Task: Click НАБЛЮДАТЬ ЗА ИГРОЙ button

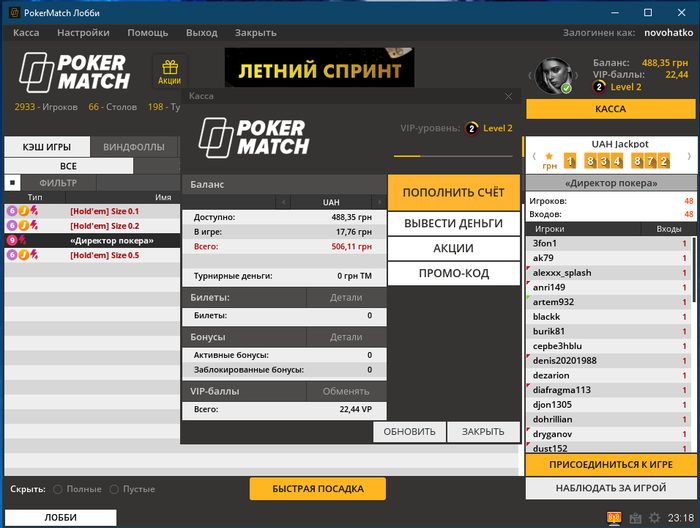Action: pos(611,488)
